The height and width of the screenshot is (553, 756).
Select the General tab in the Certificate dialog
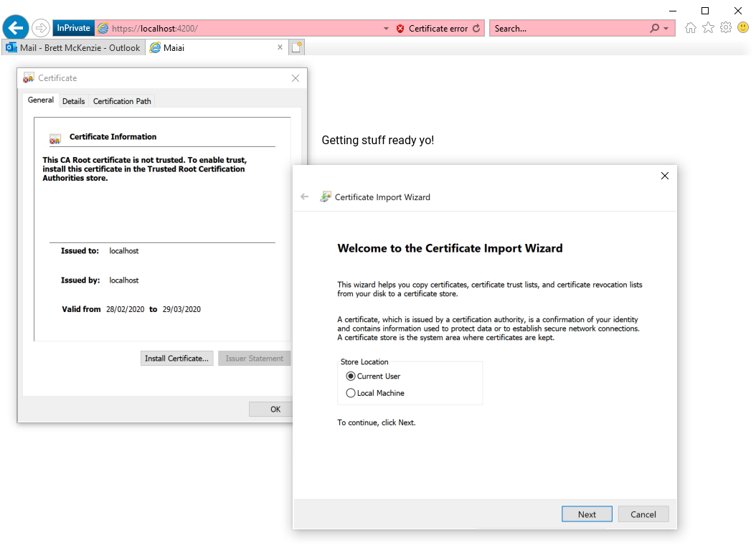(41, 100)
